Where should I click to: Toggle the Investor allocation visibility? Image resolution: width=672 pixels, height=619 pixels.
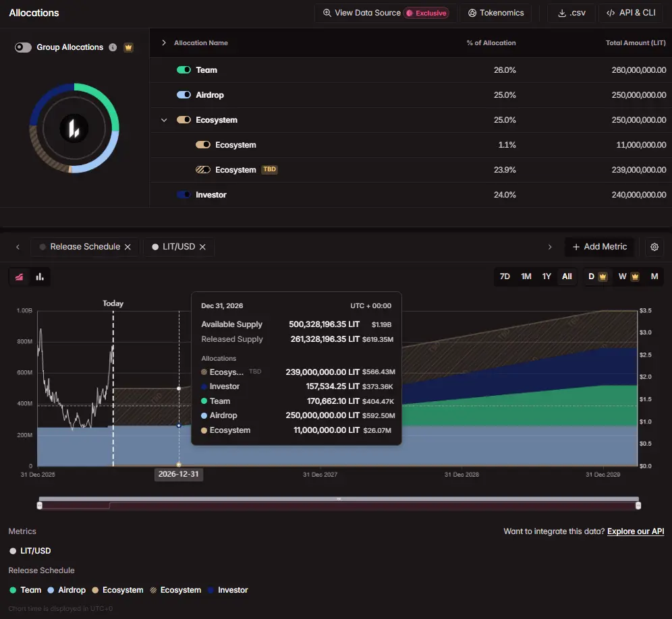tap(184, 194)
